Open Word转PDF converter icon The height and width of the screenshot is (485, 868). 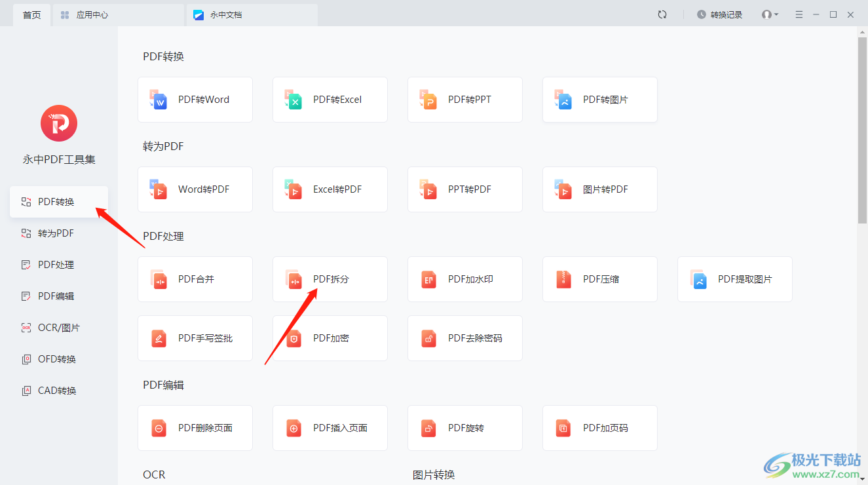pyautogui.click(x=159, y=189)
